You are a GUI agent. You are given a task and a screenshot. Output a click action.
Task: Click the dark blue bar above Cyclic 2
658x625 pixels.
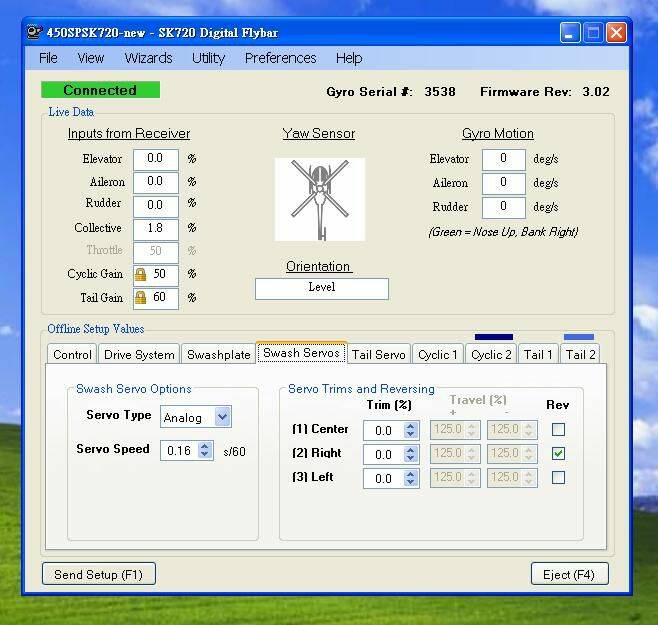click(x=494, y=337)
